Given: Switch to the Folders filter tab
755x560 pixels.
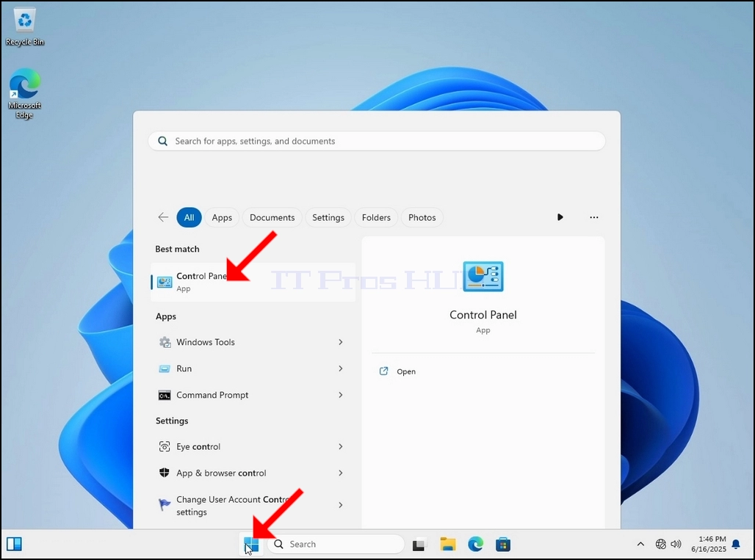Looking at the screenshot, I should pyautogui.click(x=376, y=217).
